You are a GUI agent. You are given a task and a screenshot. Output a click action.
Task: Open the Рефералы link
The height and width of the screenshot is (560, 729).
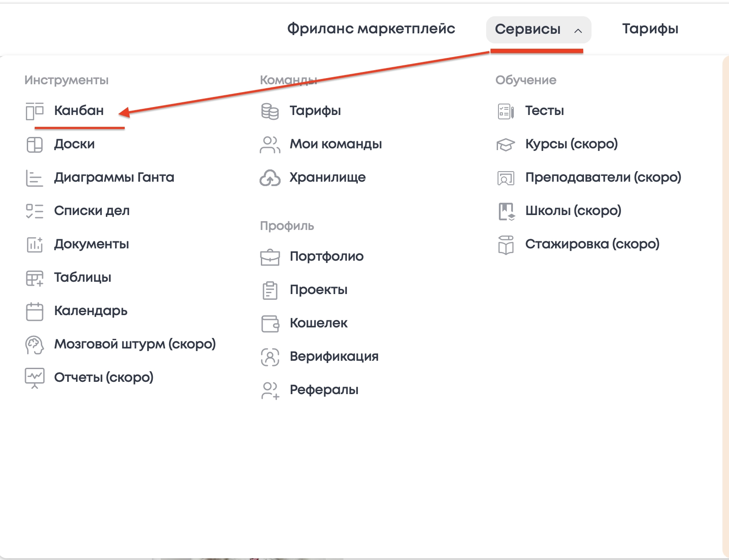[324, 390]
